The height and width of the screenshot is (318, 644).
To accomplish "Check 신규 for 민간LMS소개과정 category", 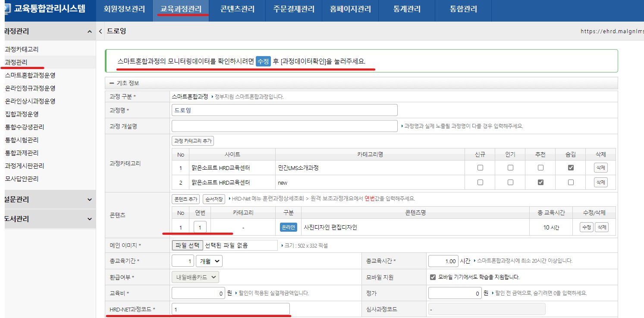I will tap(480, 168).
